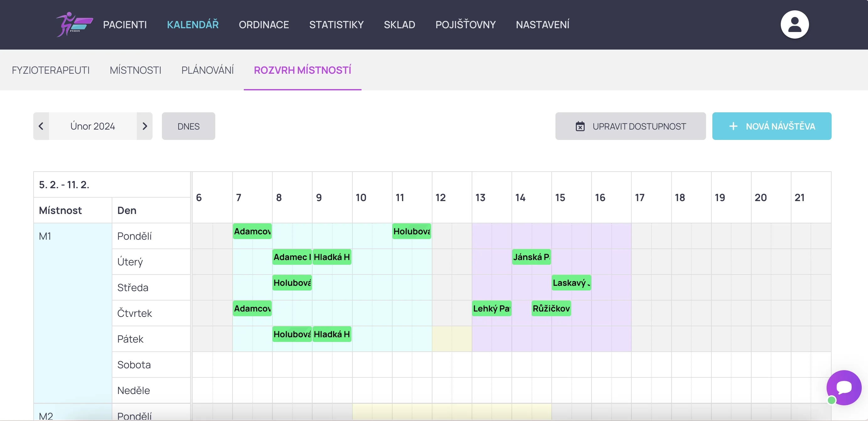Jump to today with Dnes button

188,126
